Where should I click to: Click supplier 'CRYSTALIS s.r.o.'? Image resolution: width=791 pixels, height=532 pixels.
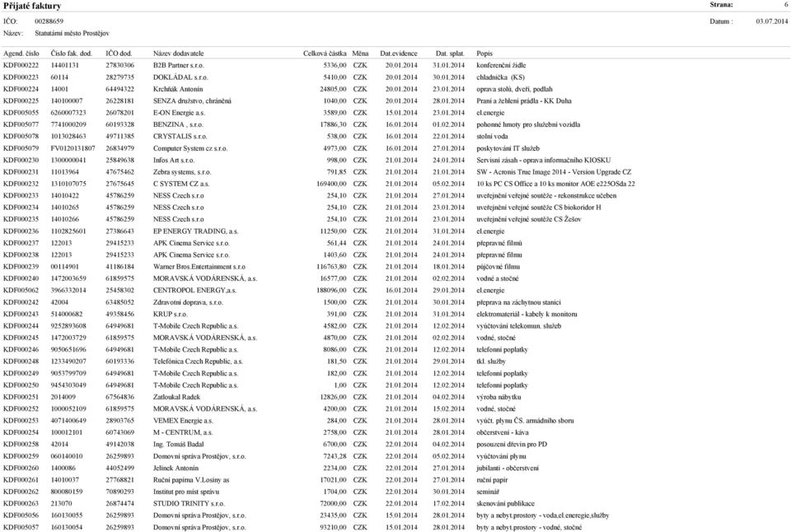click(180, 137)
